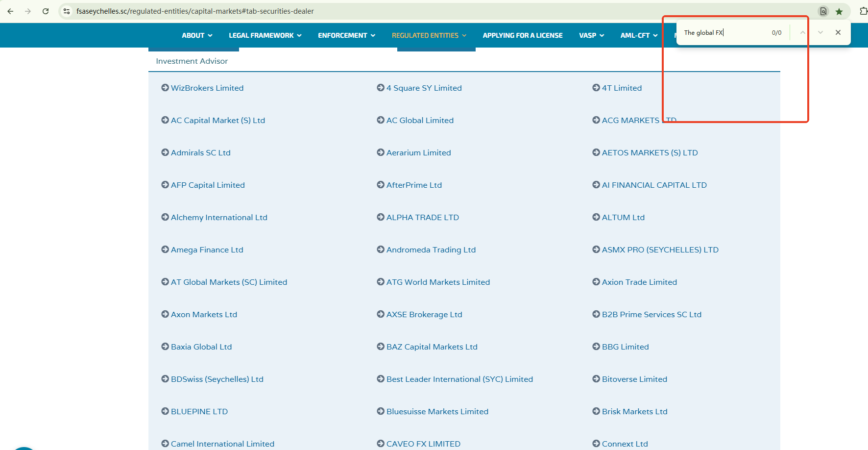Open the AC Global Limited link
Viewport: 868px width, 450px height.
pyautogui.click(x=420, y=120)
